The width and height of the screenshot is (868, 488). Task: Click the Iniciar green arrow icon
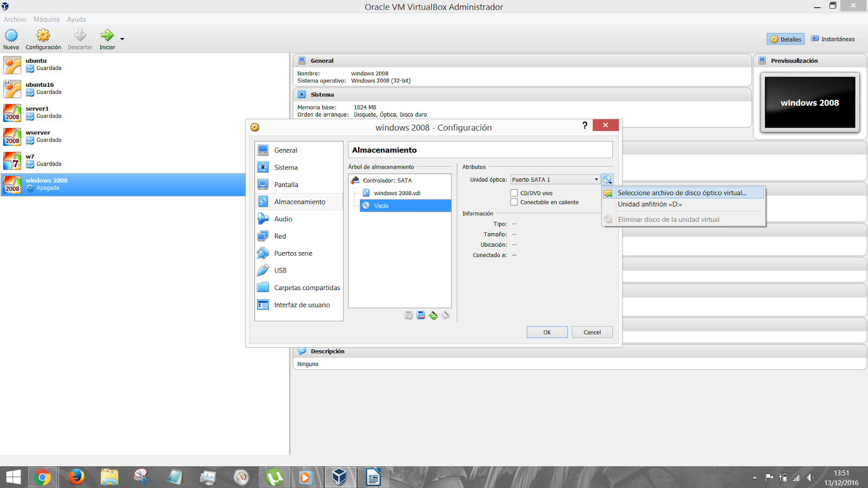pyautogui.click(x=107, y=34)
